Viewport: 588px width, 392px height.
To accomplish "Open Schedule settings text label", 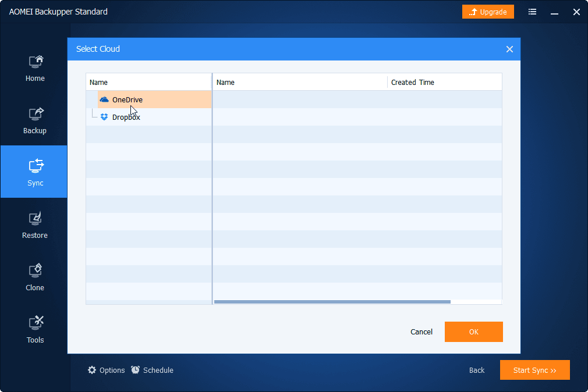I will tap(158, 370).
